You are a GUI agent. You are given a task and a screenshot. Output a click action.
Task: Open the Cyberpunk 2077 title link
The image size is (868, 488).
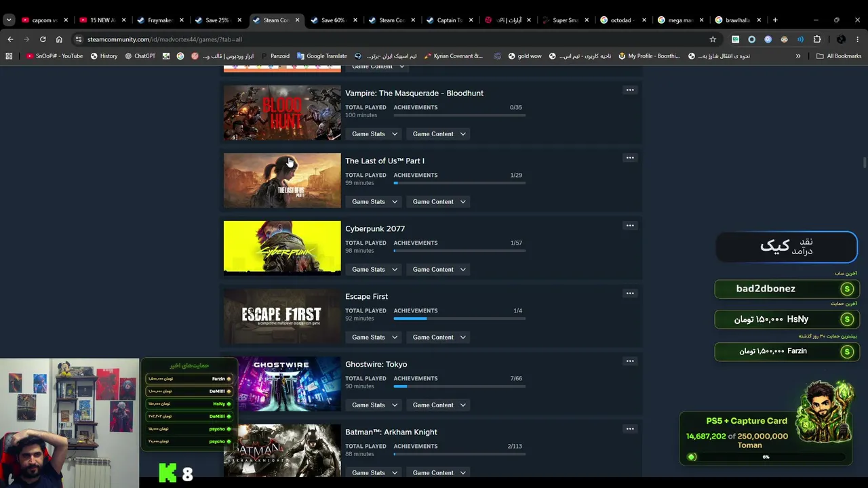(x=375, y=229)
